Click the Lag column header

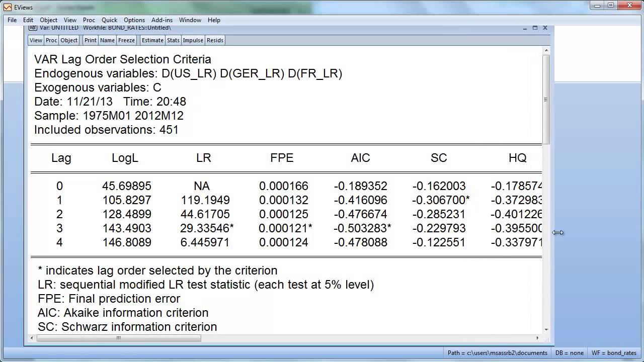[x=61, y=158]
